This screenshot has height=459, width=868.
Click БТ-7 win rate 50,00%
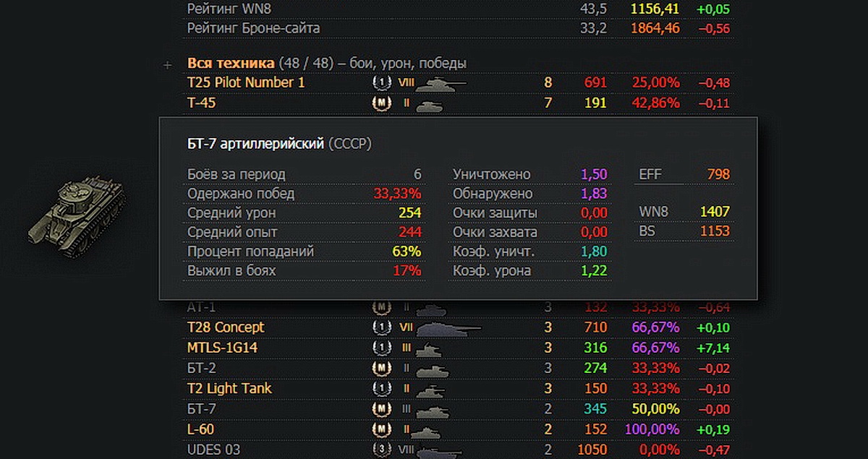[656, 408]
